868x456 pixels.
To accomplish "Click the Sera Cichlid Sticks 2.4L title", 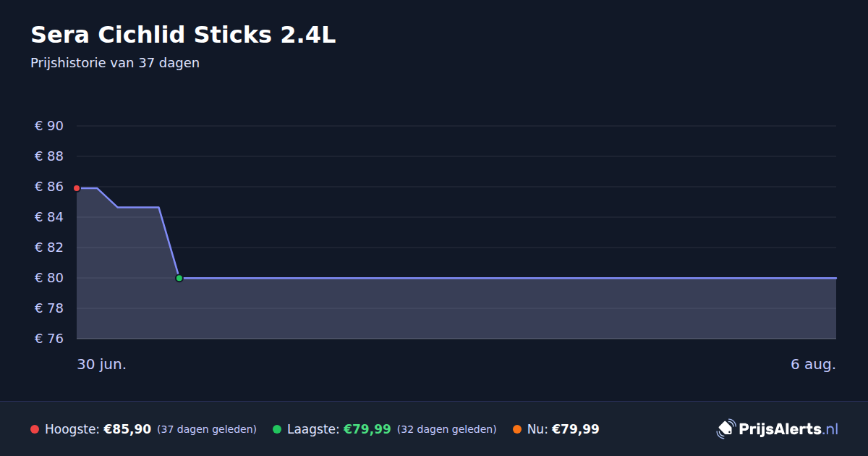I will pos(183,35).
